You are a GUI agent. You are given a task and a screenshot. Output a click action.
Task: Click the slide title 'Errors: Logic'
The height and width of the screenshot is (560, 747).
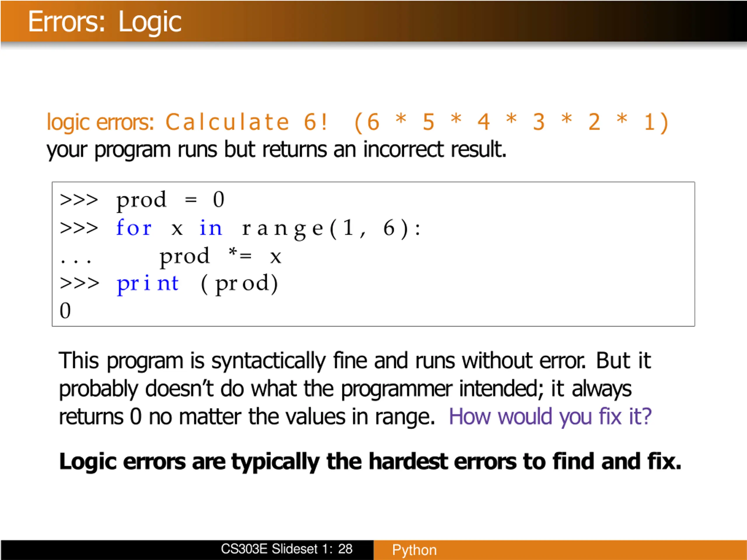point(105,22)
